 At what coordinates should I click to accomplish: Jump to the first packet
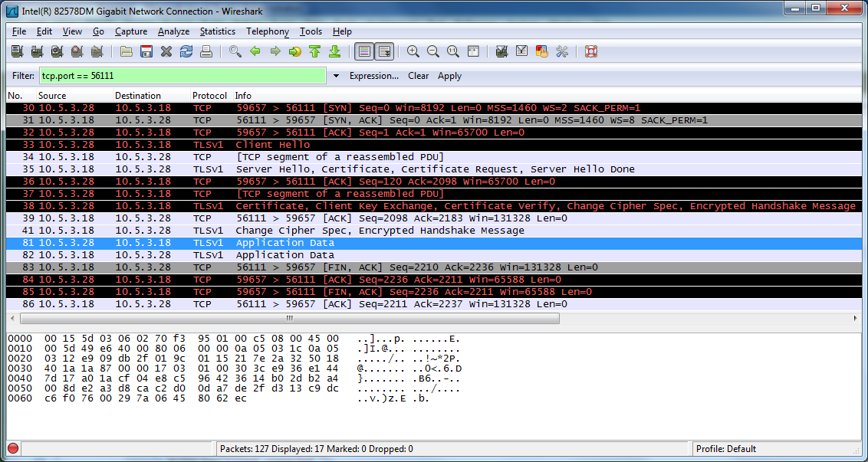[315, 51]
